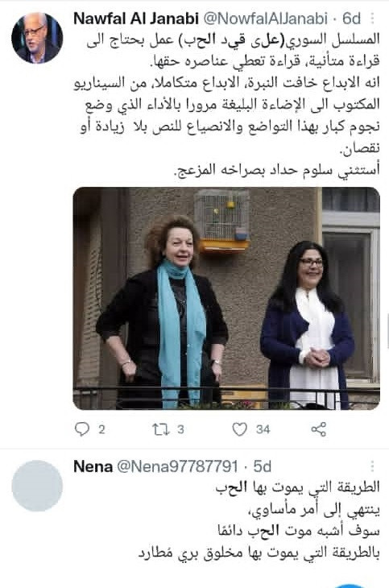Click the Arabic text of Nawfal's tweet
The image size is (389, 588).
226,104
